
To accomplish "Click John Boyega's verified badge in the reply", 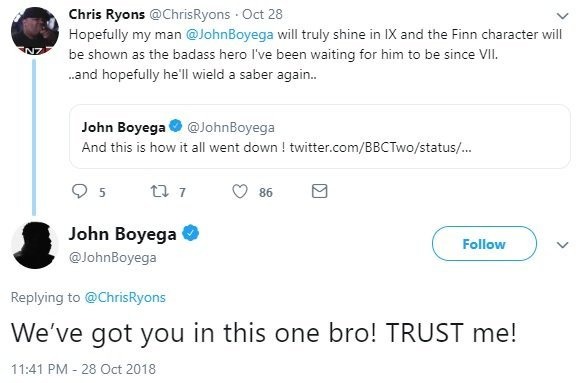I will [x=191, y=233].
